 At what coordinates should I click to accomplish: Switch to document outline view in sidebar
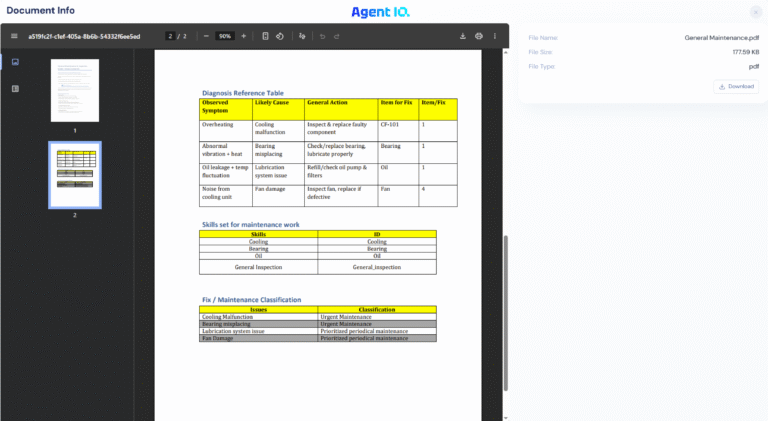15,89
